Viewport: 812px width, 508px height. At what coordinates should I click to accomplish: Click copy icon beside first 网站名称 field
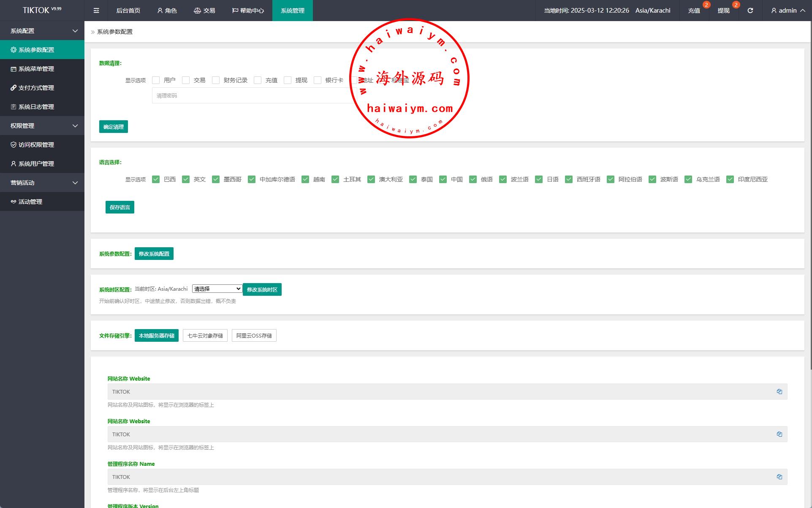point(779,392)
